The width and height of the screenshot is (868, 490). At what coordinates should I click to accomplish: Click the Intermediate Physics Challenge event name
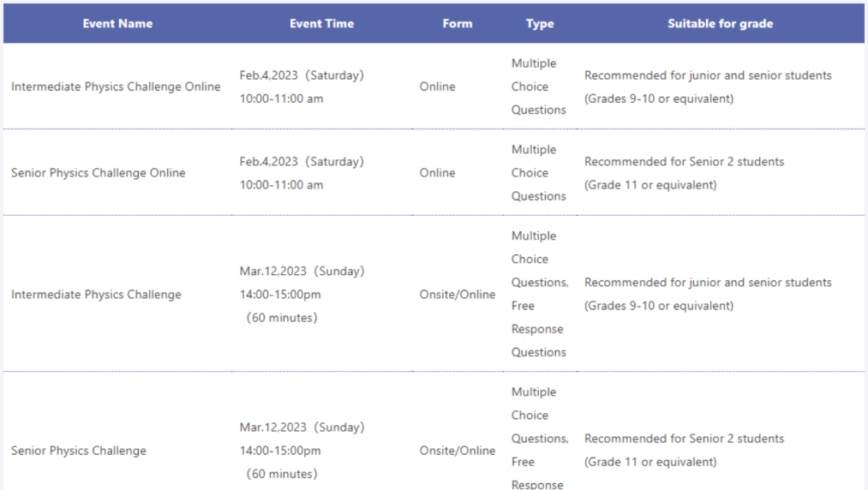click(96, 295)
